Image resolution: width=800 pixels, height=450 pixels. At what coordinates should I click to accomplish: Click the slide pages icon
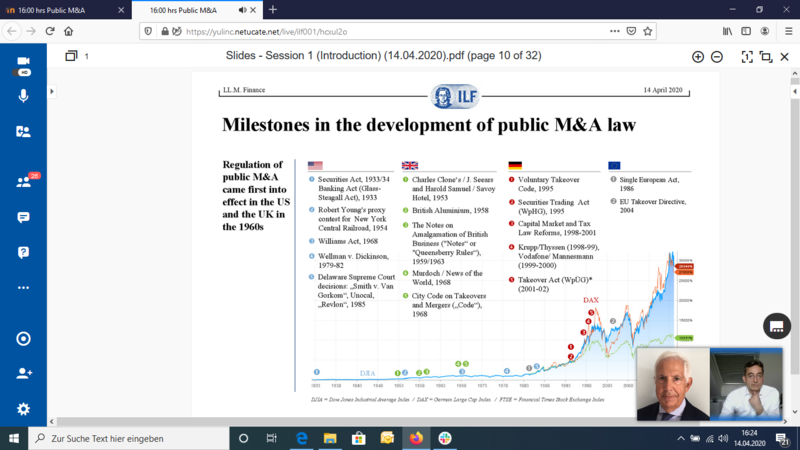pos(71,56)
